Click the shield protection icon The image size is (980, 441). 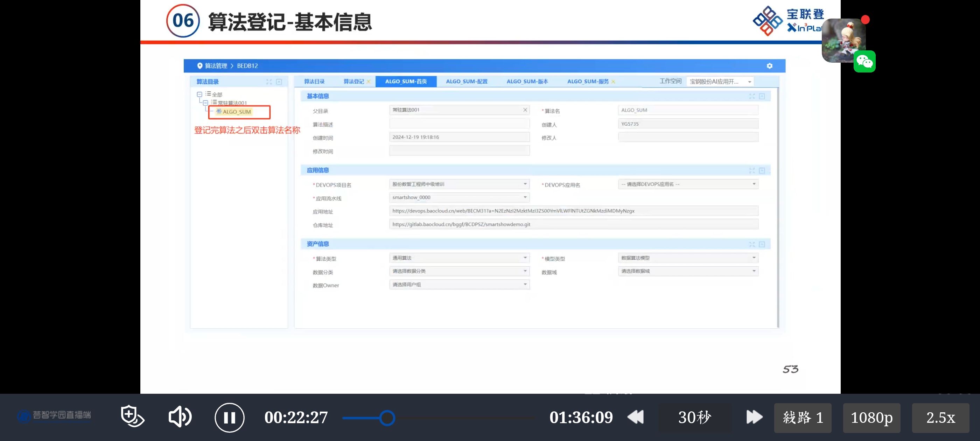tap(132, 416)
